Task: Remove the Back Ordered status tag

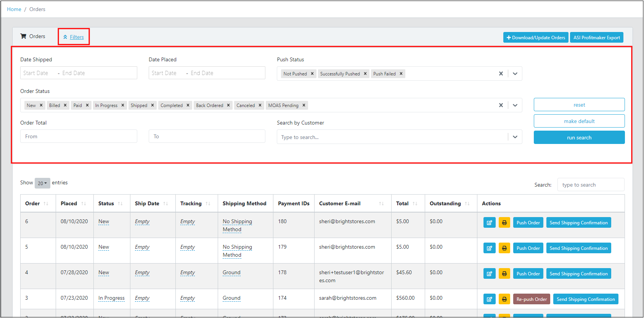Action: coord(228,105)
